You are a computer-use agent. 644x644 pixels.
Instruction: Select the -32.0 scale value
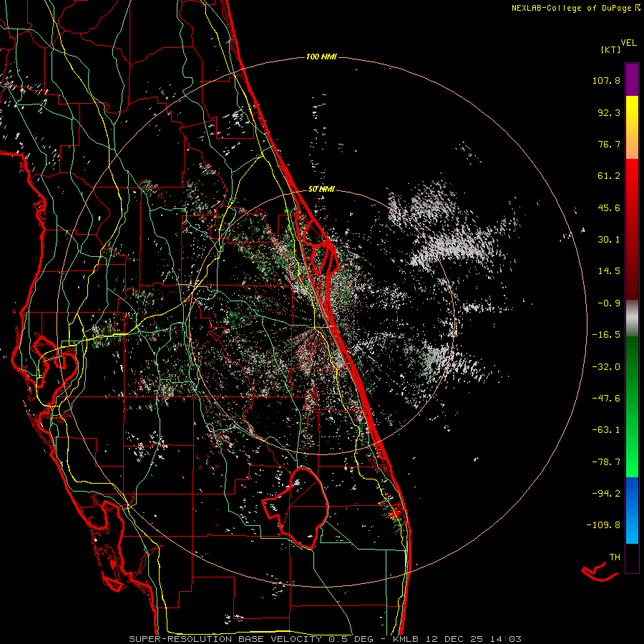(606, 367)
